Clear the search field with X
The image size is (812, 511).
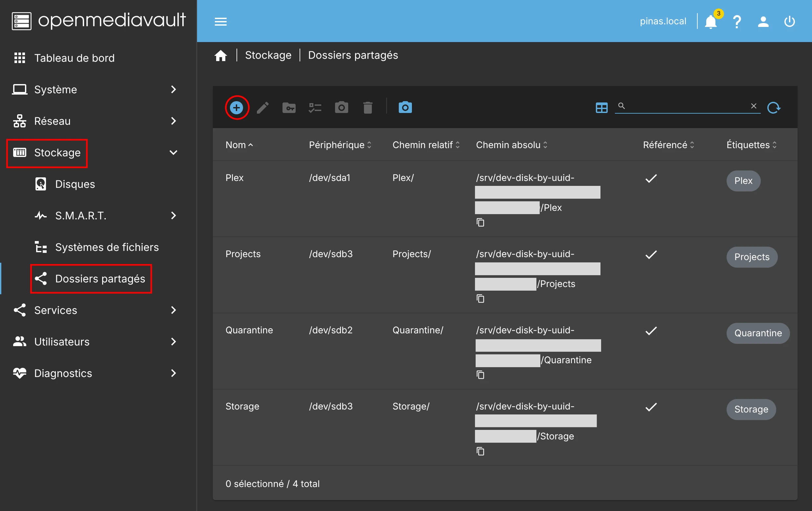coord(754,106)
